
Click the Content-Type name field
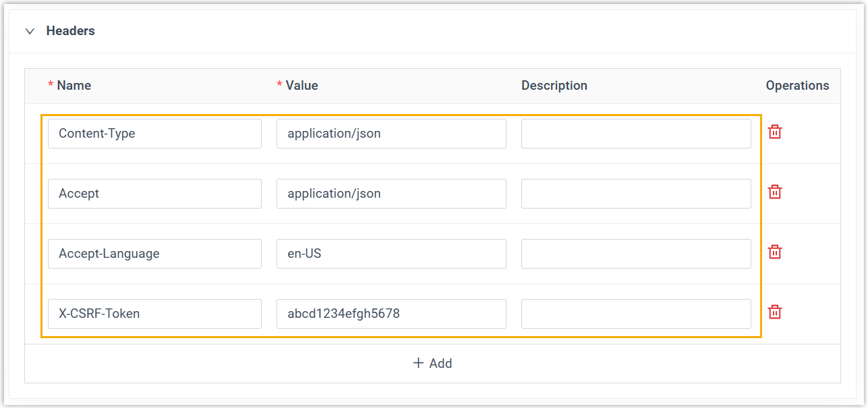click(154, 134)
